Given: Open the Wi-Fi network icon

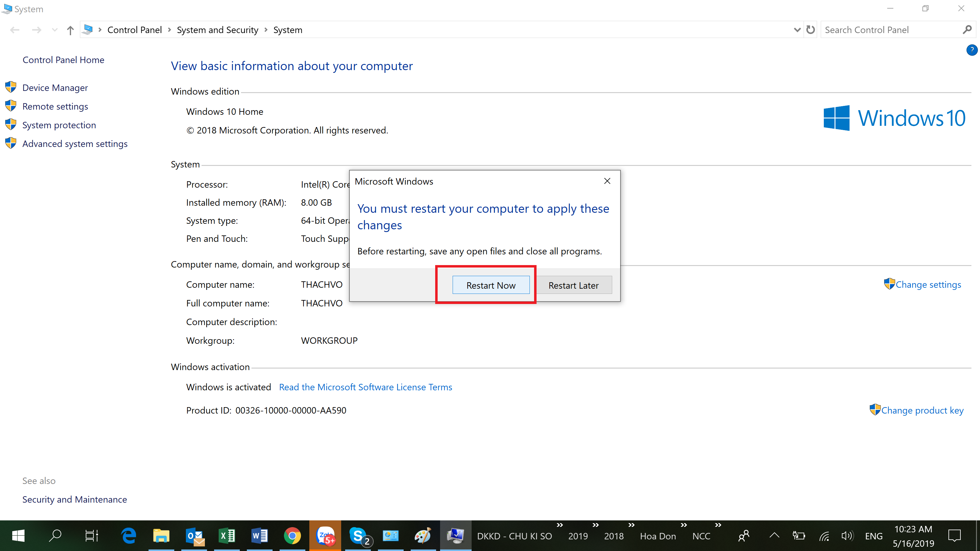Looking at the screenshot, I should tap(824, 536).
